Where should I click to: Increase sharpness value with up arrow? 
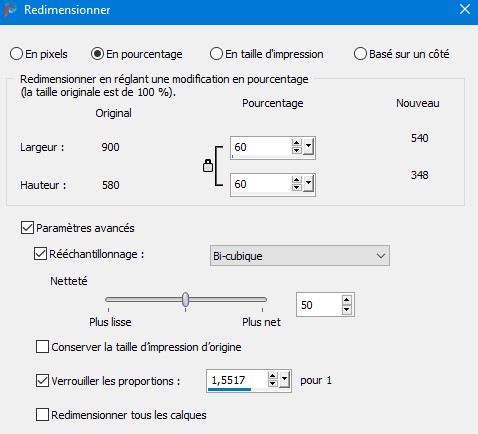pos(347,300)
